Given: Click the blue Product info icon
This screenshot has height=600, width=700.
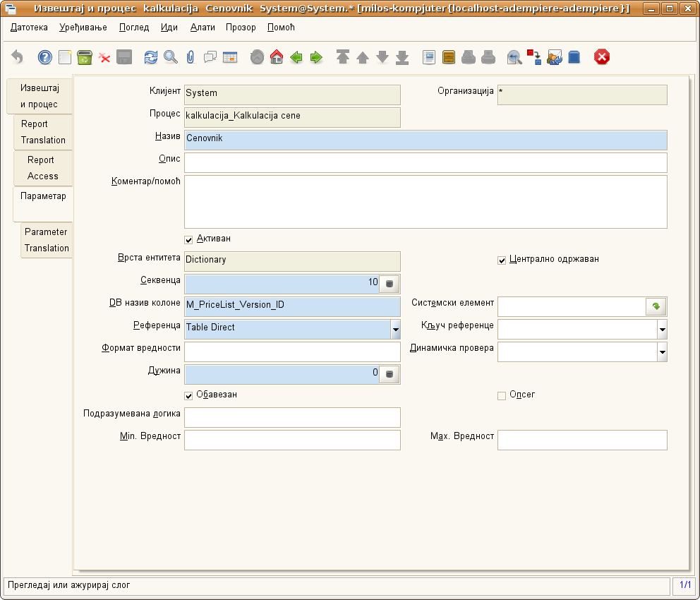Looking at the screenshot, I should [574, 57].
